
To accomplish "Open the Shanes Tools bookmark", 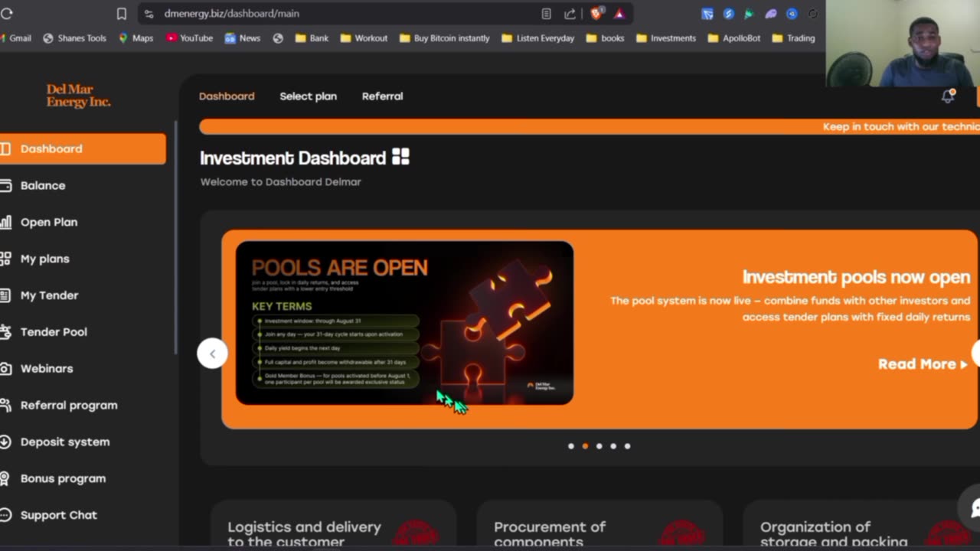I will point(74,38).
